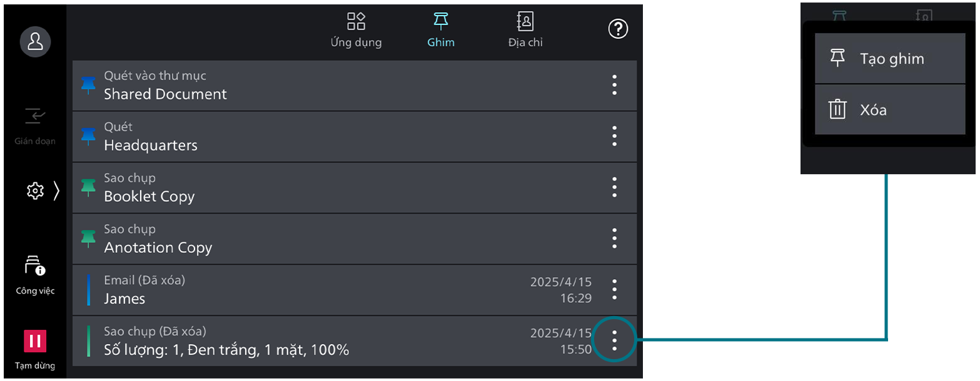Click the green pin beside Booklet Copy
This screenshot has width=980, height=381.
click(89, 188)
